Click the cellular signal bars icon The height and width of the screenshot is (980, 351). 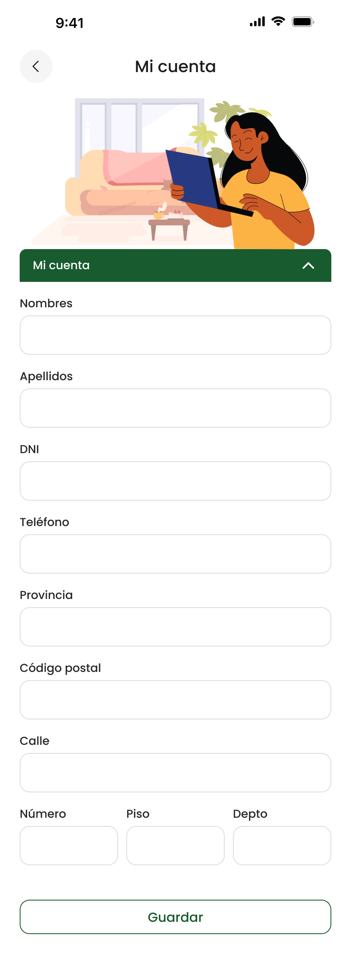point(258,22)
